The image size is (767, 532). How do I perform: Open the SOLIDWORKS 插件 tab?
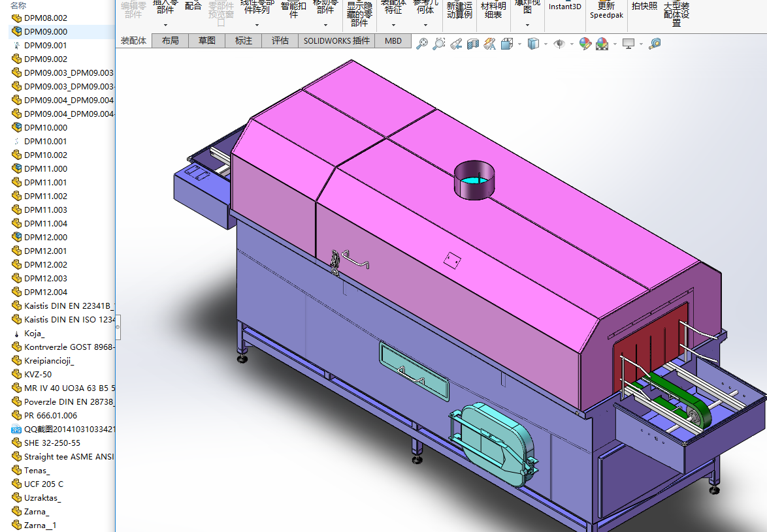click(336, 40)
